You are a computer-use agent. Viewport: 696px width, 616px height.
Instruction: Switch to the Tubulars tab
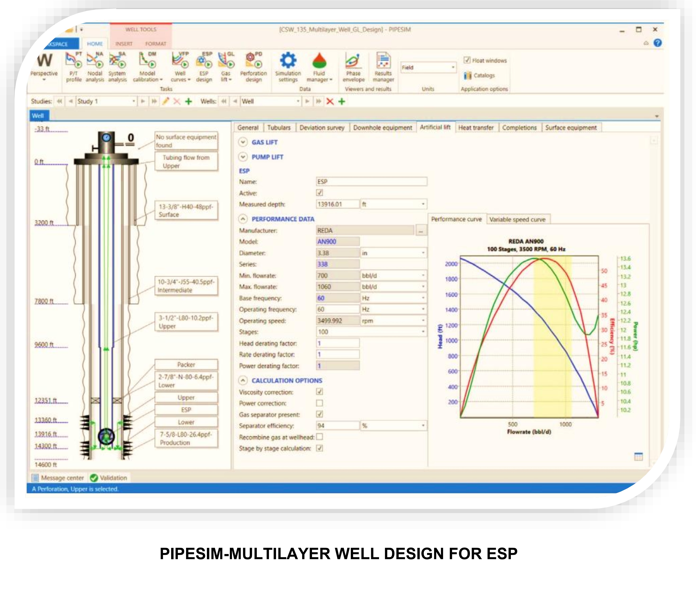279,128
